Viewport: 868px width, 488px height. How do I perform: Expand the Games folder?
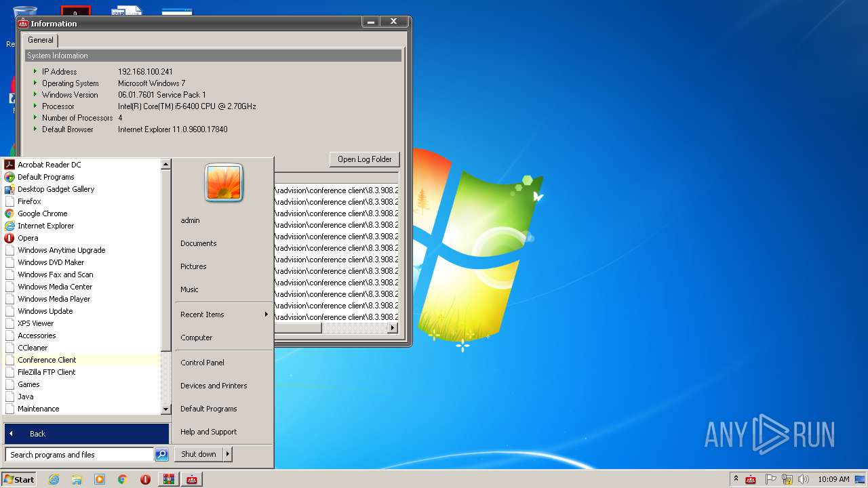(28, 384)
